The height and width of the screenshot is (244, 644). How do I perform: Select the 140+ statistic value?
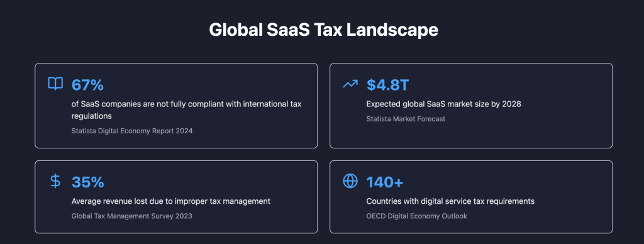[x=385, y=182]
